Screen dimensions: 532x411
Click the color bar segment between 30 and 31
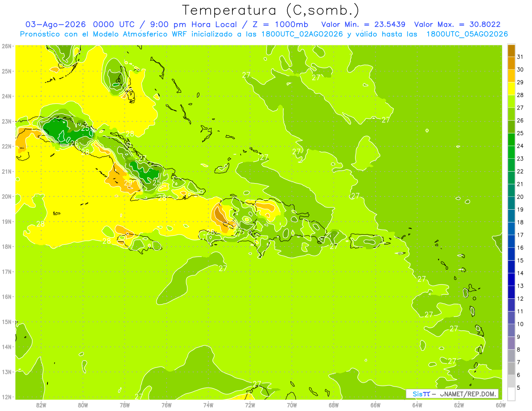click(x=511, y=63)
